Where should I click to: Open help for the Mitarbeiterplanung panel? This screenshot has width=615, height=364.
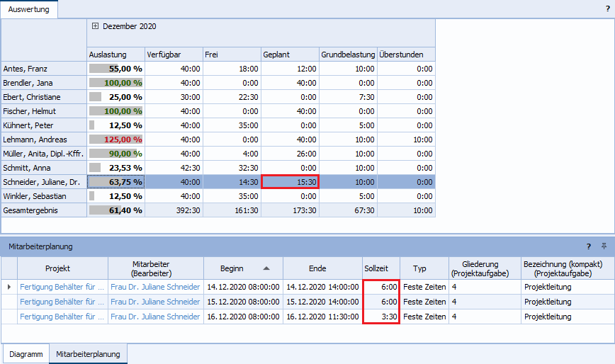(x=588, y=246)
